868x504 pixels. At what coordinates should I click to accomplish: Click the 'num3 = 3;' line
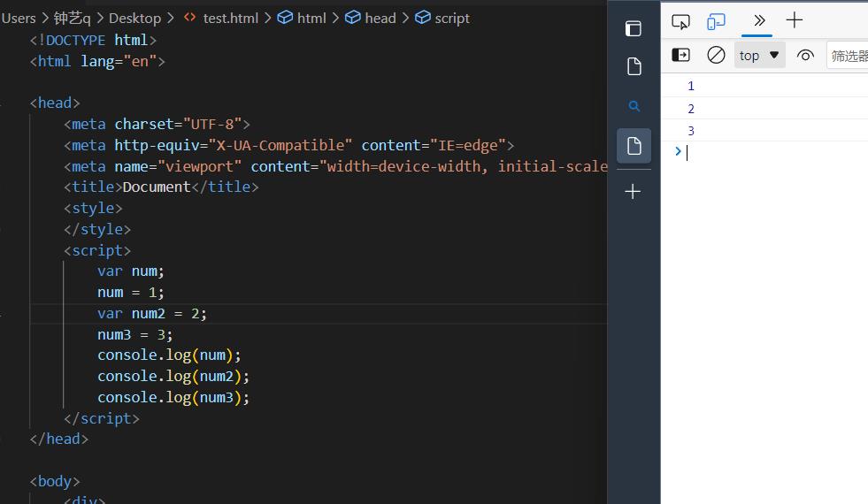coord(135,334)
